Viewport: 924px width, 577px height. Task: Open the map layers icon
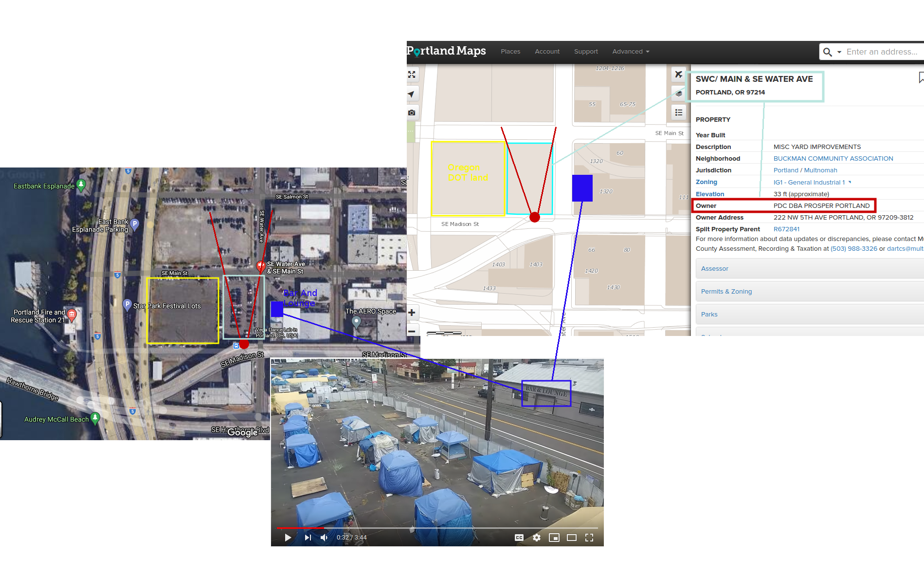click(x=679, y=93)
